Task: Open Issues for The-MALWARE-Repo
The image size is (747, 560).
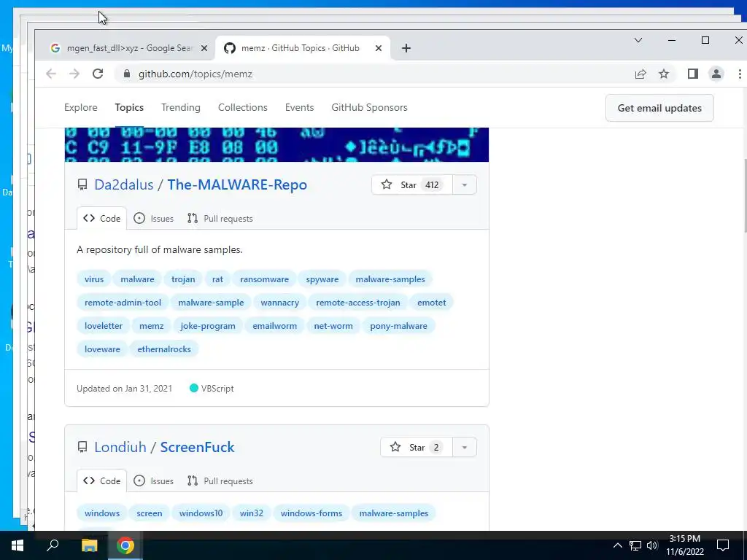Action: click(x=153, y=219)
